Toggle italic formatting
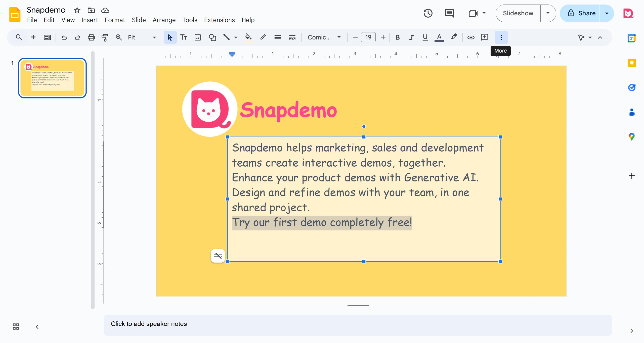 point(411,37)
